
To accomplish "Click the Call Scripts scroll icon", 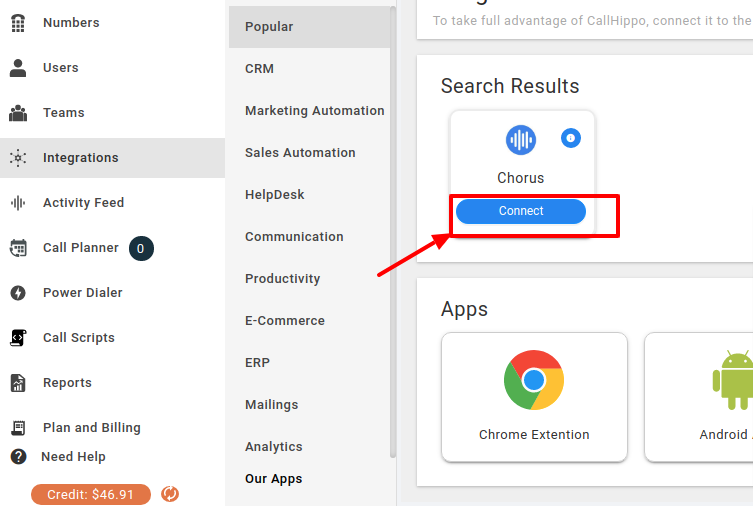I will [x=18, y=337].
